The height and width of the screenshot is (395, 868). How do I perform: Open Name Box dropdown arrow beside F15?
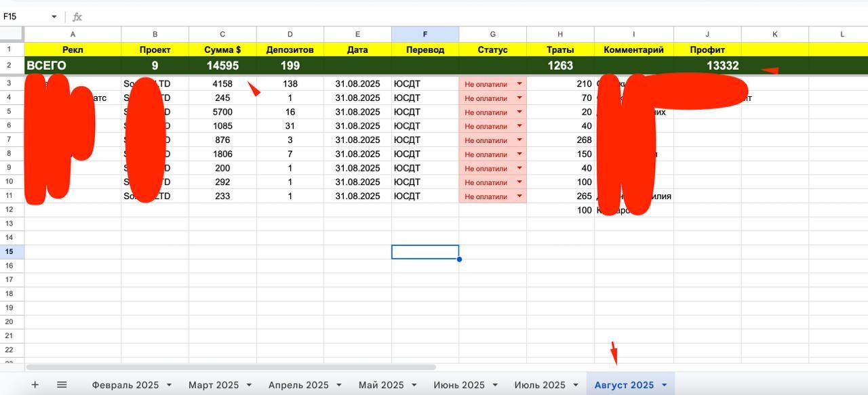[54, 17]
